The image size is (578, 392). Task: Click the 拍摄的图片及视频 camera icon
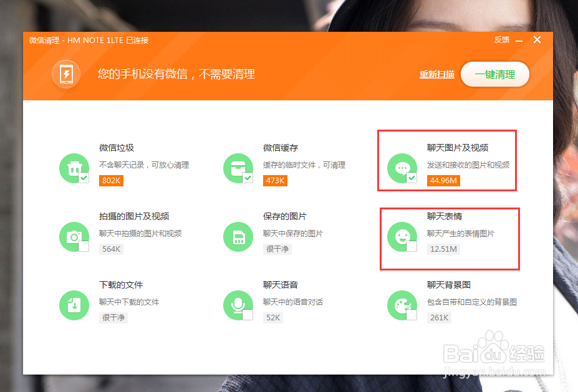(x=74, y=237)
